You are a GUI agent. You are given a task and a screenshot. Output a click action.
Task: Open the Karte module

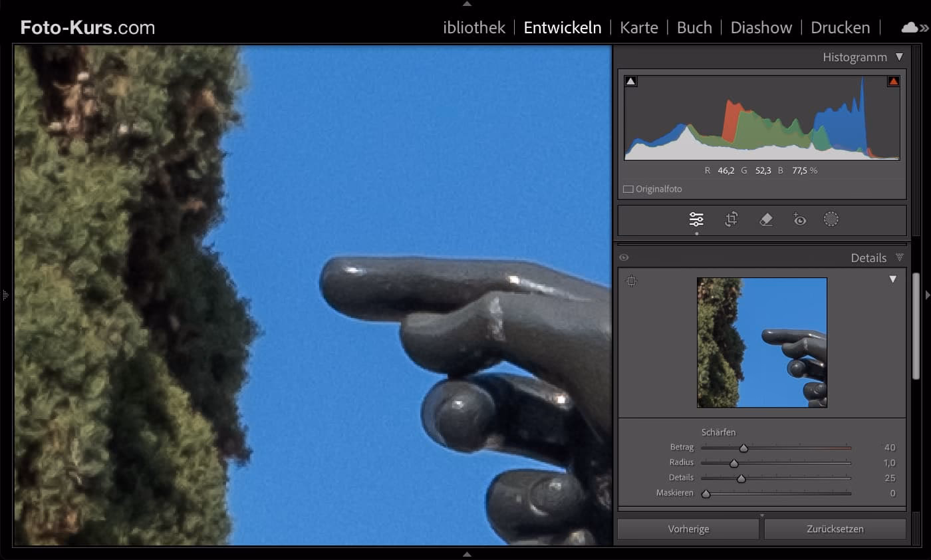click(x=638, y=27)
